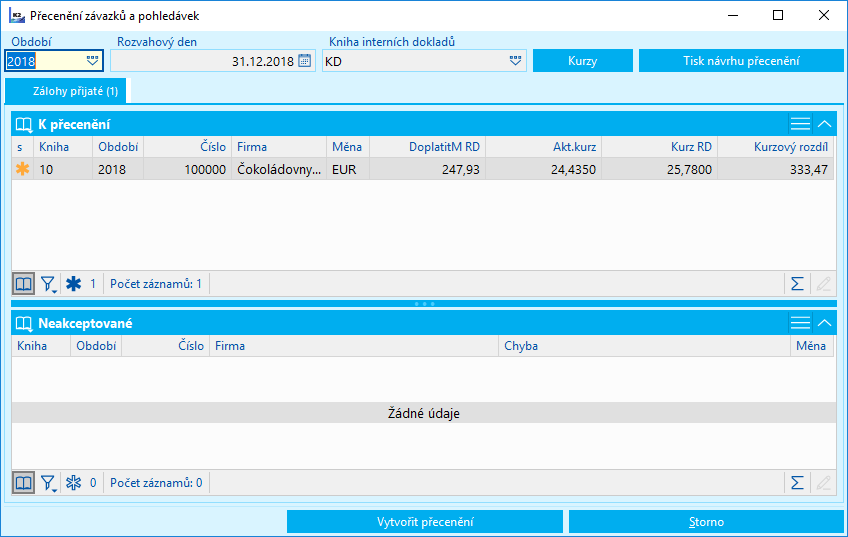Open filter menu in Neakceptované footer
Screen dimensions: 848x537
pyautogui.click(x=49, y=483)
